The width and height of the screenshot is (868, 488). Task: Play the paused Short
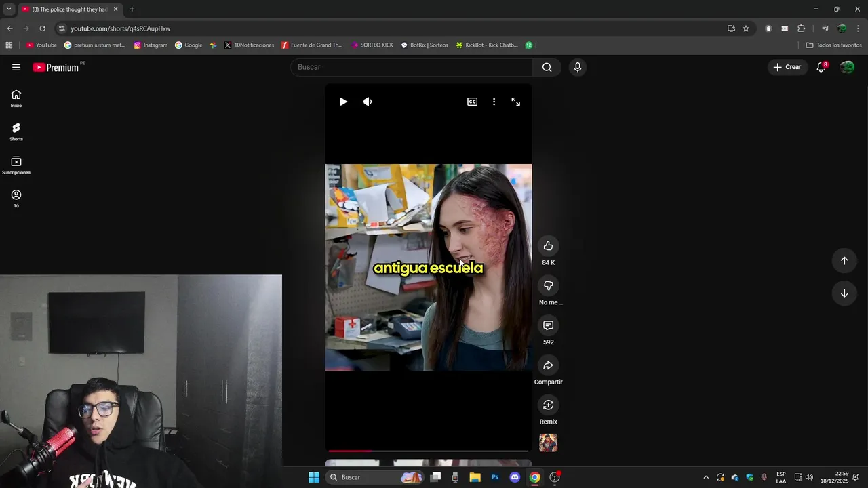(343, 102)
